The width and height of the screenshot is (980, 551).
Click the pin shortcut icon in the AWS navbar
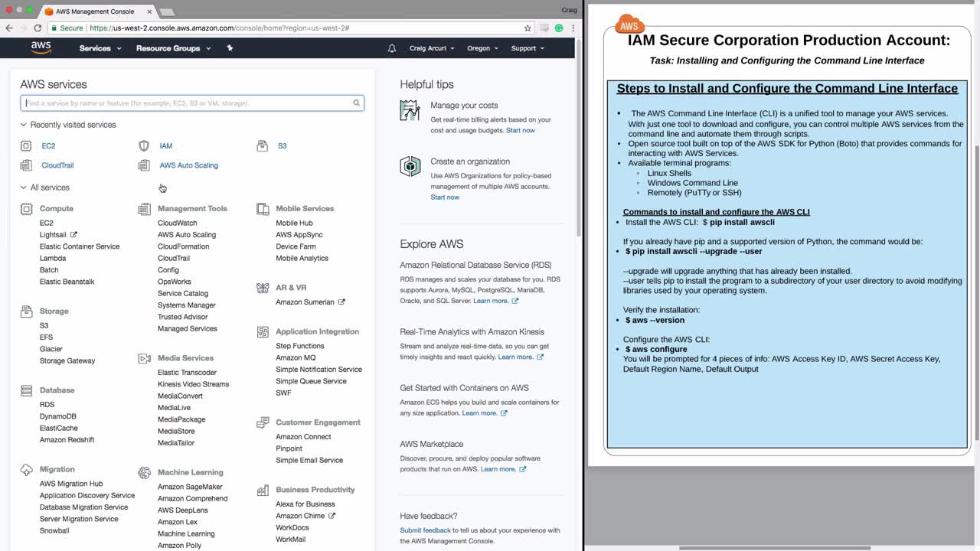click(x=230, y=48)
